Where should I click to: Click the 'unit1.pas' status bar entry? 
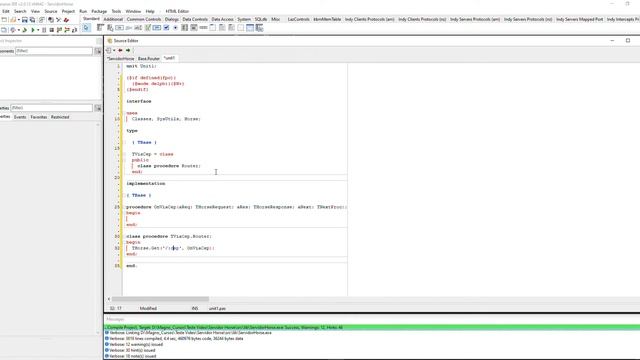[x=217, y=309]
